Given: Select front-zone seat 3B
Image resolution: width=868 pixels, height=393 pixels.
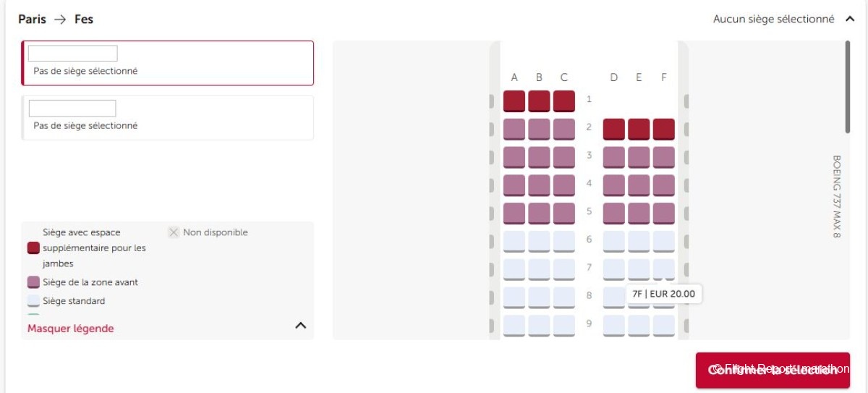Looking at the screenshot, I should (x=539, y=157).
